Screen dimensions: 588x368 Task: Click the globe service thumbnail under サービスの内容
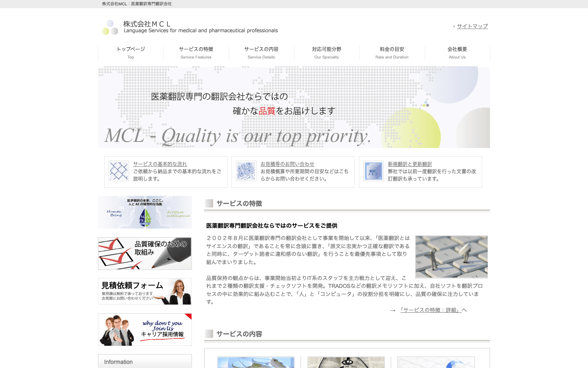coord(436,362)
